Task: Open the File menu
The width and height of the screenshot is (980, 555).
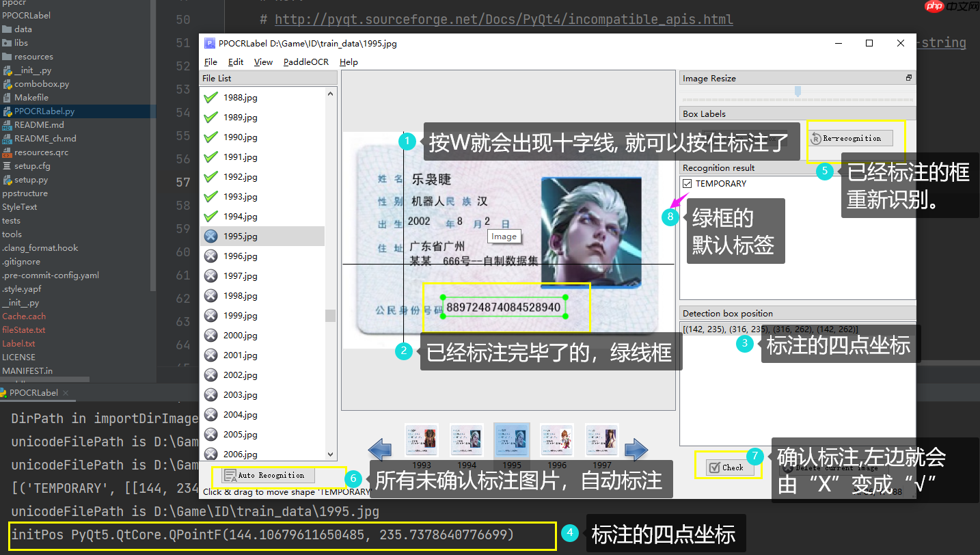Action: (x=210, y=62)
